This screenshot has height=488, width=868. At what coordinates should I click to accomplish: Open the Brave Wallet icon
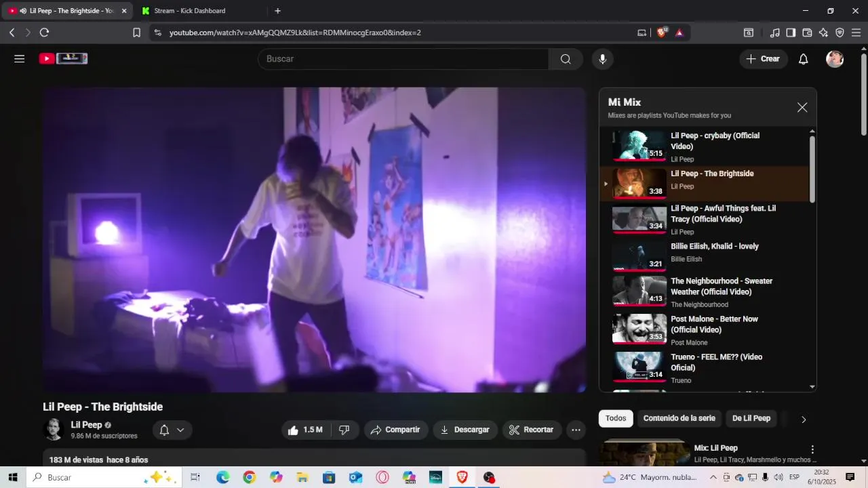click(807, 32)
